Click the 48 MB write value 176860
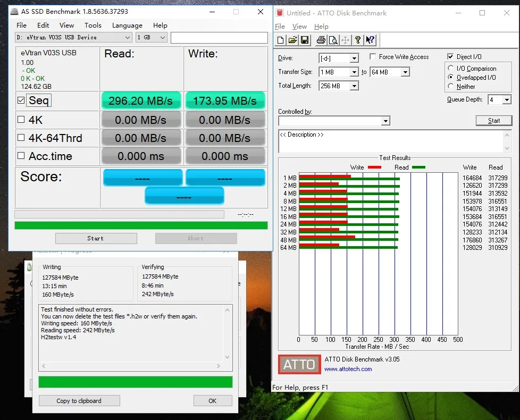 [472, 240]
